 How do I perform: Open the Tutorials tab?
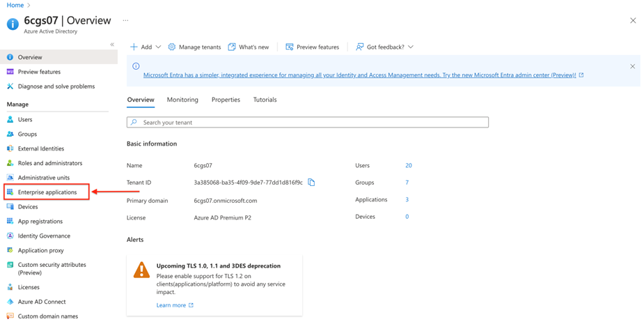[x=265, y=100]
